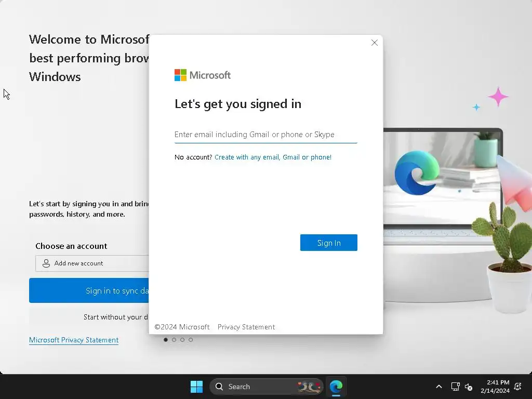Screen dimensions: 532x399
Task: Open Microsoft Privacy Statement link on welcome page
Action: point(74,340)
